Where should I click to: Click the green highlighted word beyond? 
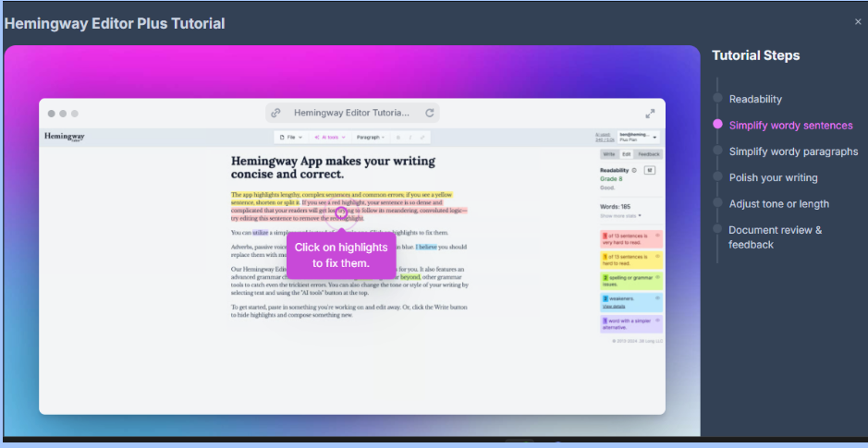click(x=410, y=276)
